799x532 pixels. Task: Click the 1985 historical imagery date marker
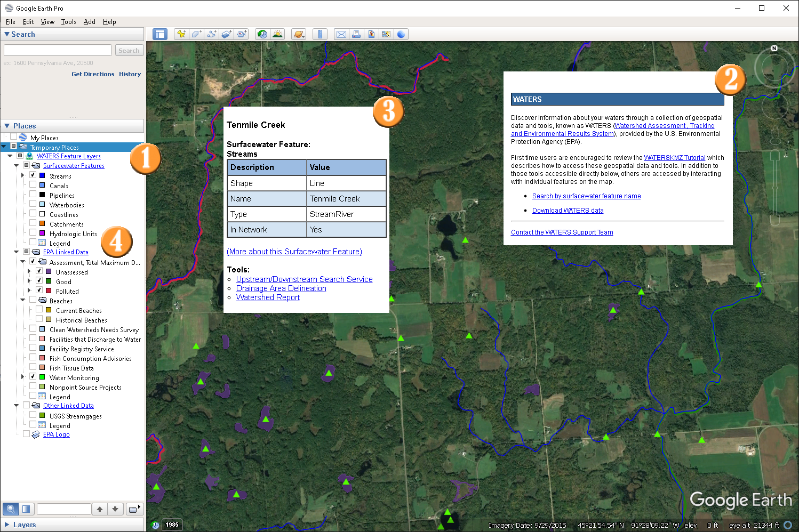click(x=172, y=525)
